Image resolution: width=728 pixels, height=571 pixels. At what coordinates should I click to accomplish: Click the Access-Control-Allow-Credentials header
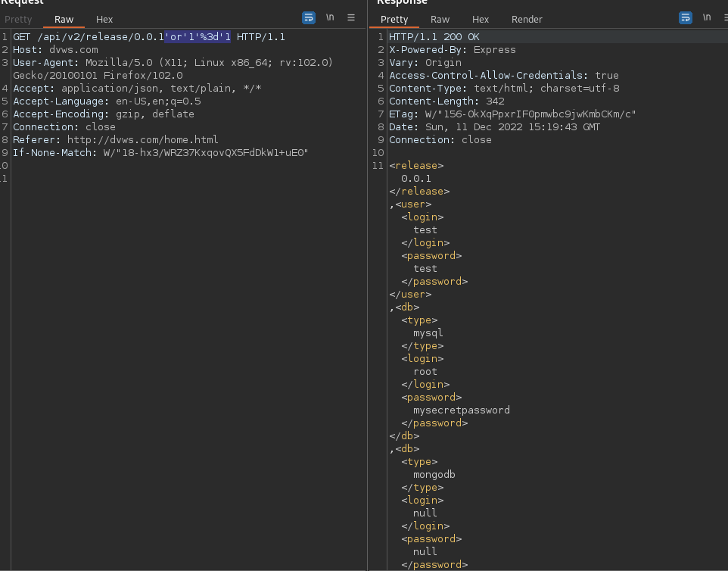[504, 75]
